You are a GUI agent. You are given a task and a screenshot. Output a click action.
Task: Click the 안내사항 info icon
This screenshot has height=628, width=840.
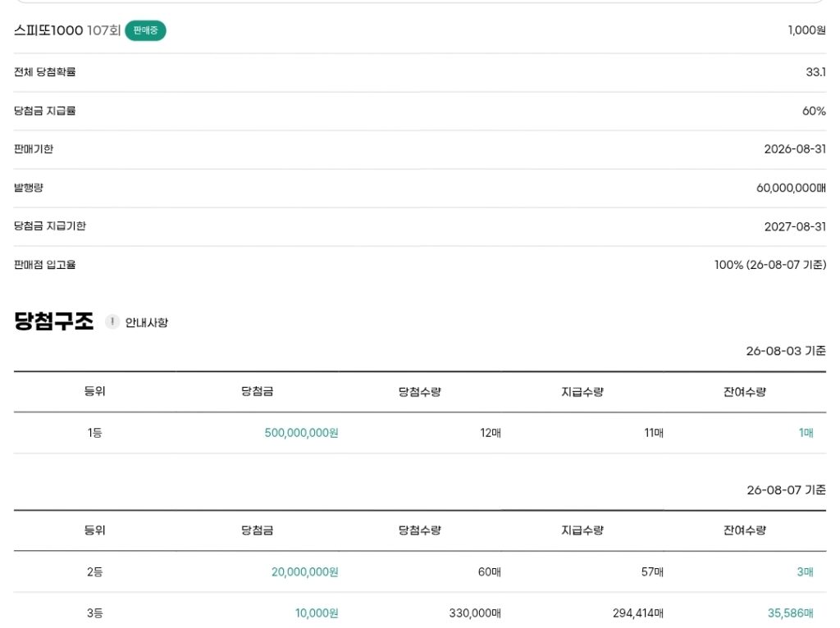click(x=112, y=321)
